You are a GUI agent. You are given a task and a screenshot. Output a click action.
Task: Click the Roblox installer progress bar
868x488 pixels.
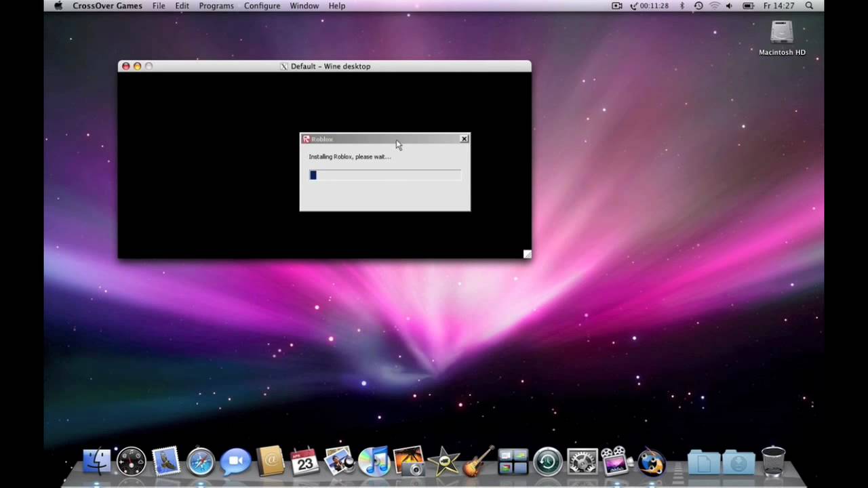pos(384,175)
